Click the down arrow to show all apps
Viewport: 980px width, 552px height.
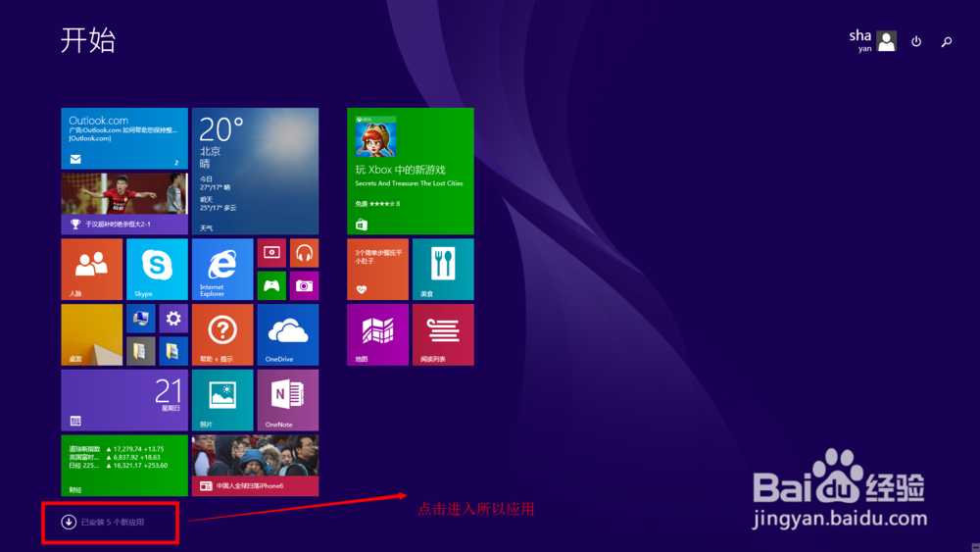(69, 522)
